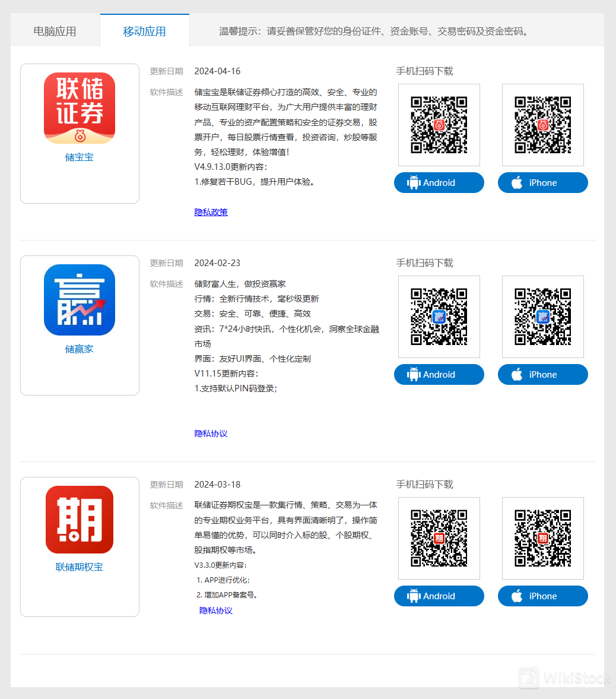Click the Android robot icon in 联储期权宝 row
This screenshot has height=699, width=616.
coord(414,596)
